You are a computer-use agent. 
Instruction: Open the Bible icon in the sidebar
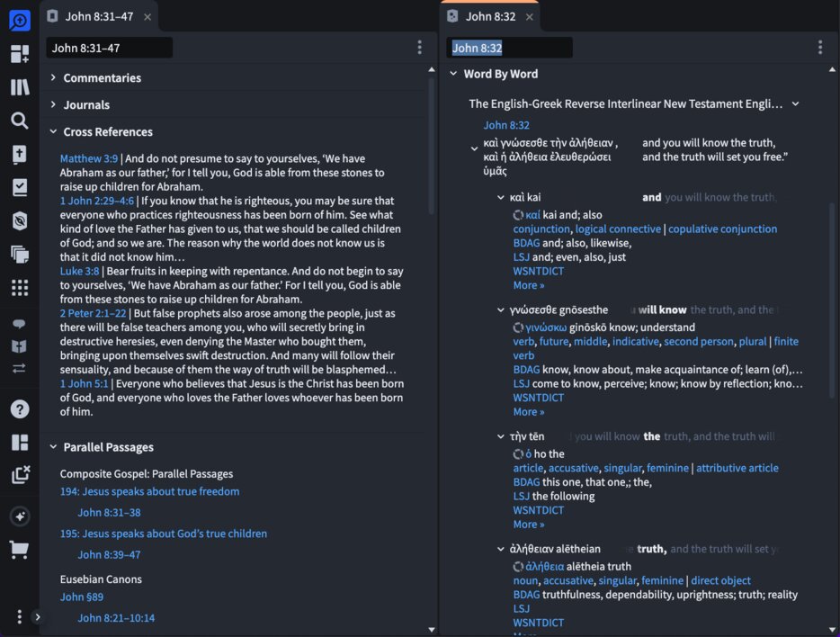point(20,154)
